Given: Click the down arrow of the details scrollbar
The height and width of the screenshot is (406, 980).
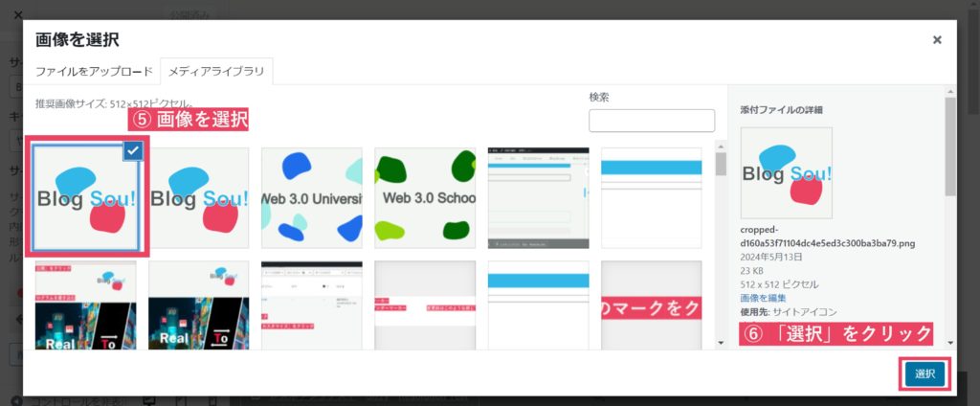Looking at the screenshot, I should [x=950, y=342].
